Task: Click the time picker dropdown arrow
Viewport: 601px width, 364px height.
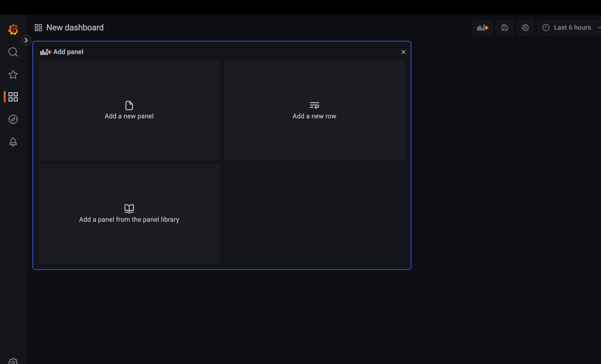Action: (x=599, y=28)
